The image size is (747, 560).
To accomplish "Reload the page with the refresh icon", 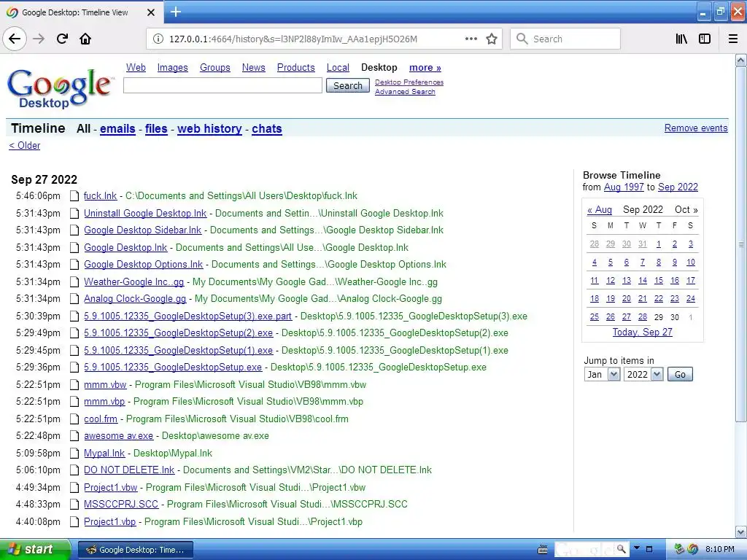I will 62,39.
